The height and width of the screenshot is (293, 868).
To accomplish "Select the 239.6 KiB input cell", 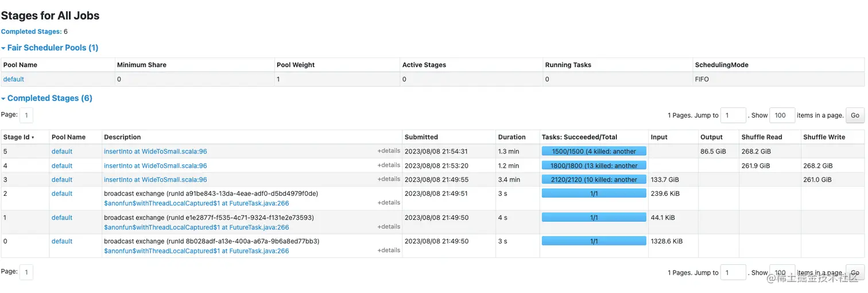I will (673, 198).
